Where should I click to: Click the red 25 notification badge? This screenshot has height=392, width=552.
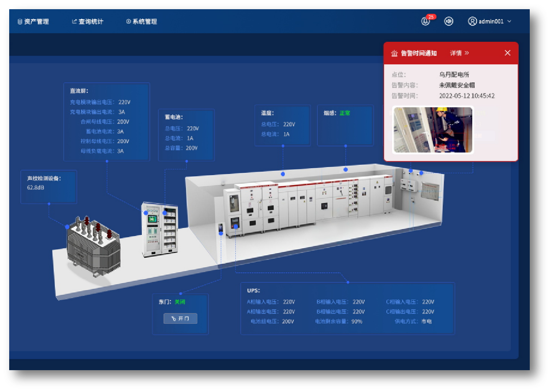431,17
